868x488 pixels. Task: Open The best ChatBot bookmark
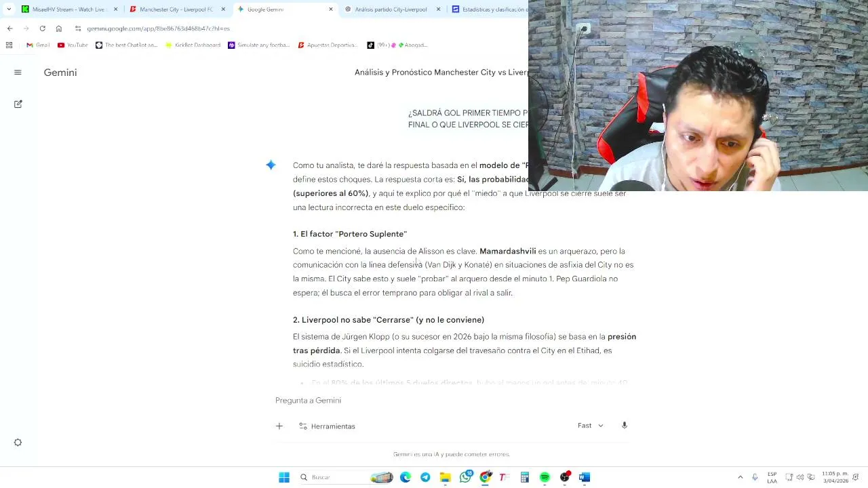(126, 45)
